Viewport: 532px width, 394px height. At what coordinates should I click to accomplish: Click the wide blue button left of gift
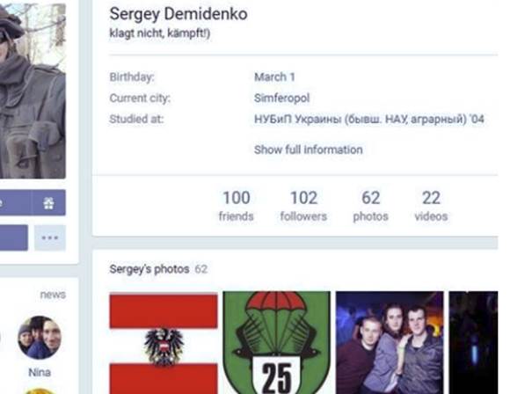coord(14,202)
